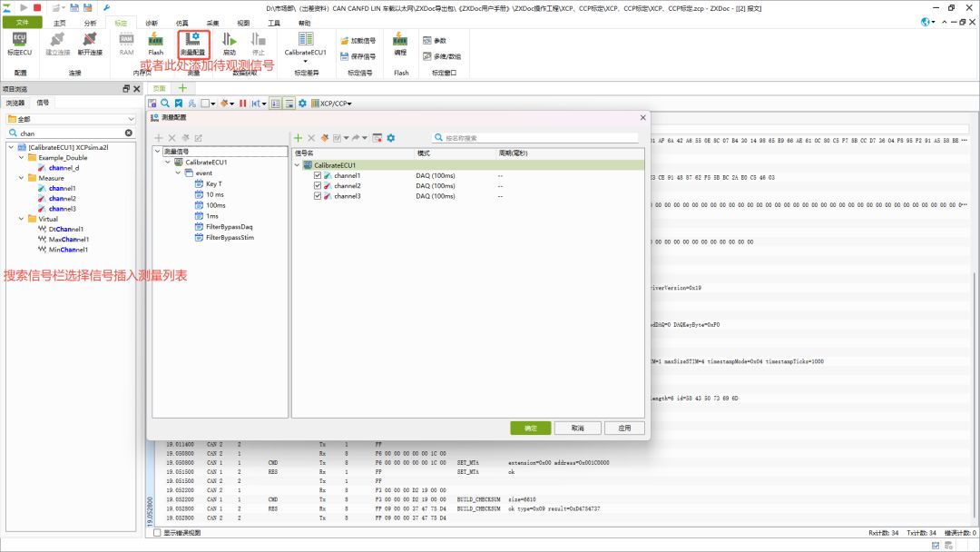980x552 pixels.
Task: Click the gray X delete-signal icon in right dialog toolbar
Action: coord(311,138)
